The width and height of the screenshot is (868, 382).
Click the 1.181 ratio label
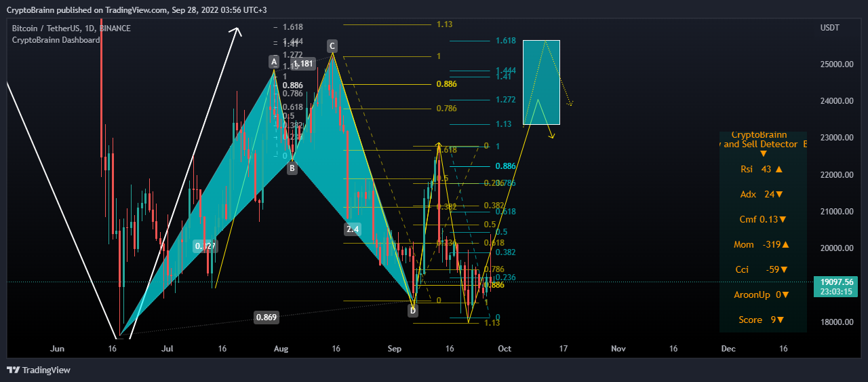coord(304,64)
